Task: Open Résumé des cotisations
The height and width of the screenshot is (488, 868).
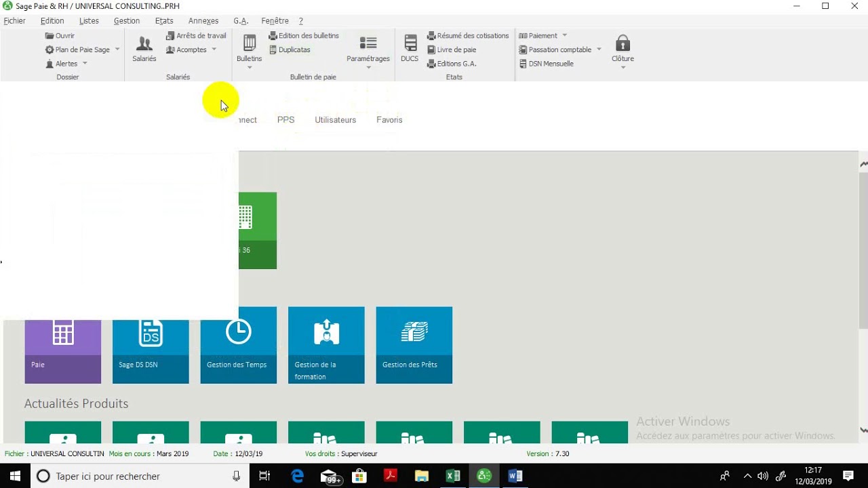Action: 468,36
